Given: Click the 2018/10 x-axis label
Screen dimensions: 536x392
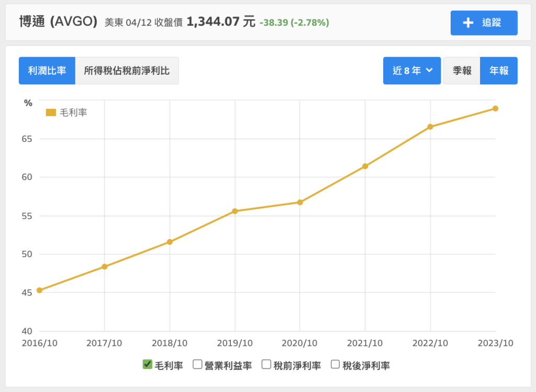Looking at the screenshot, I should click(x=170, y=343).
